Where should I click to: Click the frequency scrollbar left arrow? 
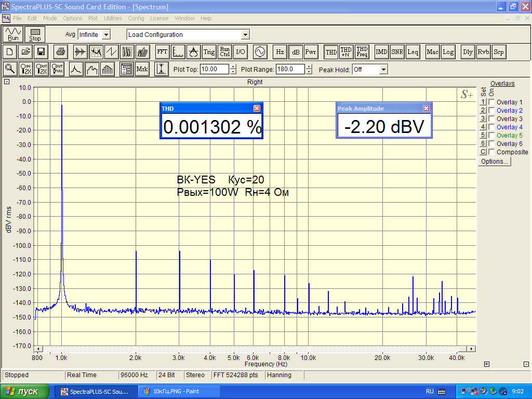(x=38, y=349)
